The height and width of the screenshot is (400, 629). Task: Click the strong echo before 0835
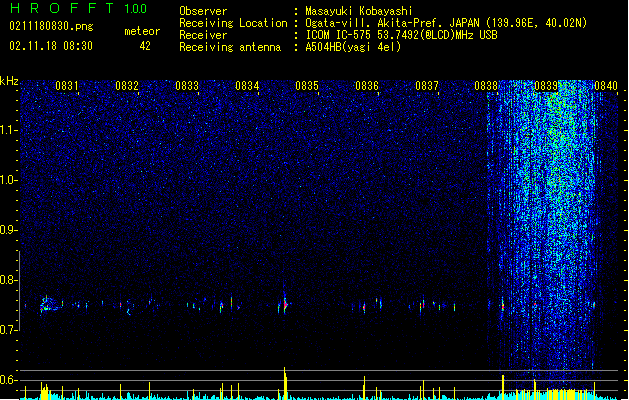285,303
